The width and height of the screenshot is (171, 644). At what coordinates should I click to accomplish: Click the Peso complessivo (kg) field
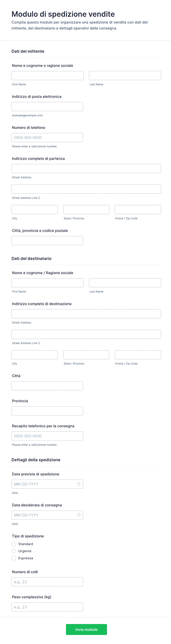tap(47, 607)
